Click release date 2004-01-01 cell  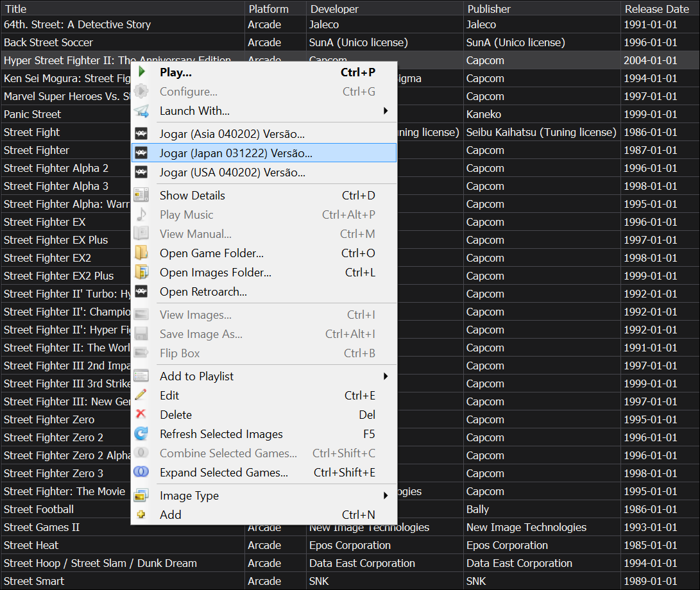coord(660,60)
